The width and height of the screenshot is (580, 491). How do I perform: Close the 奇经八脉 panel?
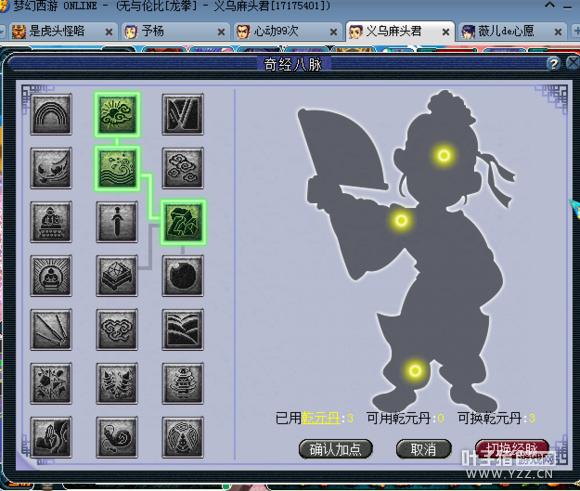click(x=573, y=63)
